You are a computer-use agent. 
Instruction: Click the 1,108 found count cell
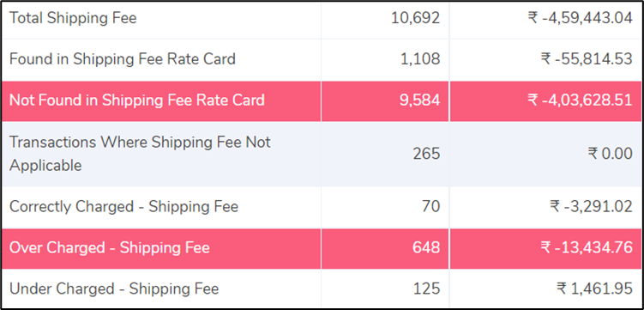[x=420, y=58]
